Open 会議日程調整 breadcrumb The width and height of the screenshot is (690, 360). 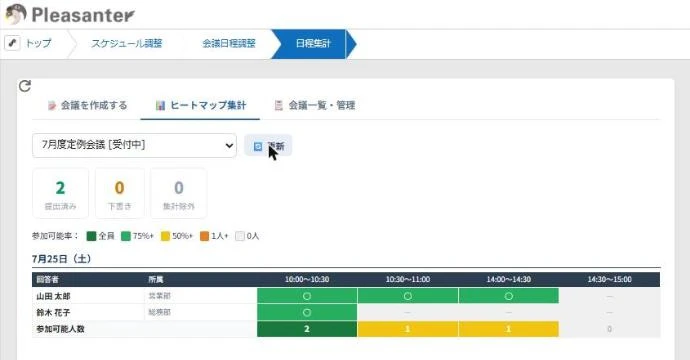[x=229, y=44]
